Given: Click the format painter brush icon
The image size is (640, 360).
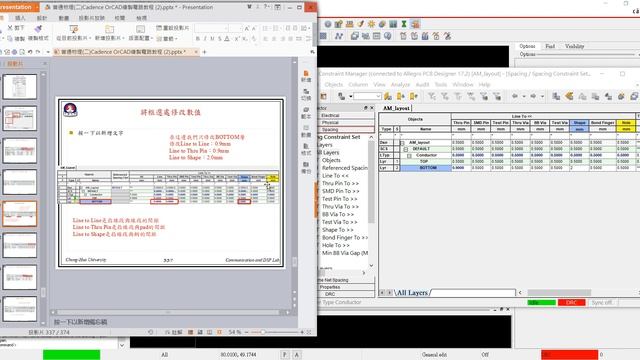Looking at the screenshot, I should coord(38,29).
